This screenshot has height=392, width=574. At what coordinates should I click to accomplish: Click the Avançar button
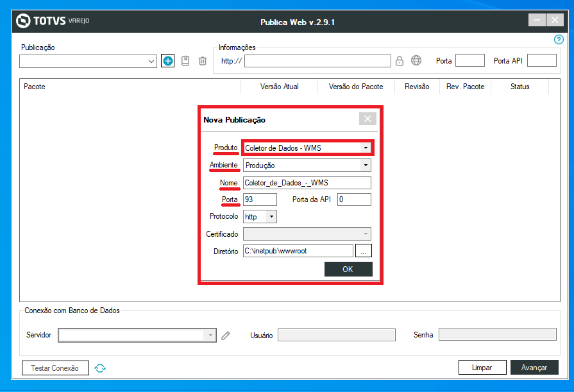534,368
